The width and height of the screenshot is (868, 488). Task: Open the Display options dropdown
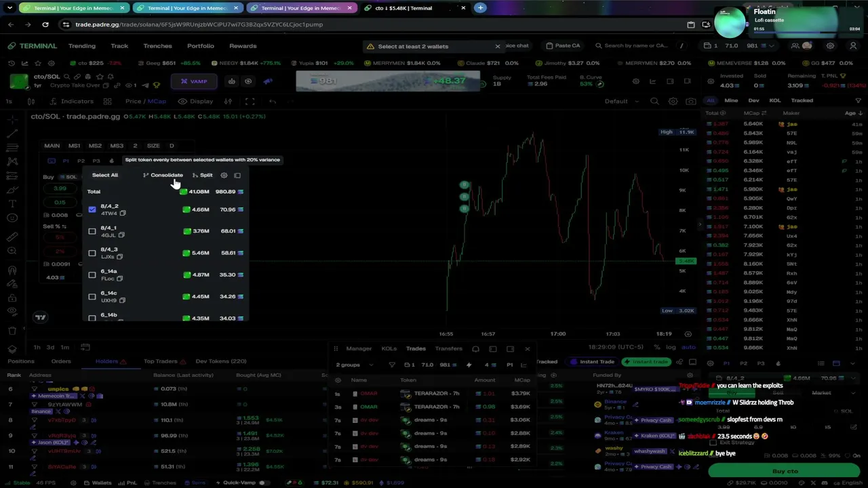(x=195, y=101)
